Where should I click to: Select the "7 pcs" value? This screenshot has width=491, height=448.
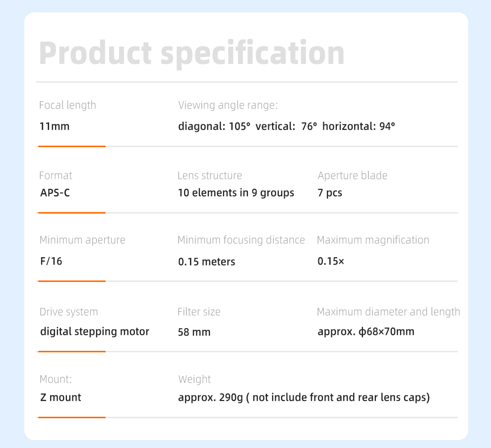click(x=330, y=193)
